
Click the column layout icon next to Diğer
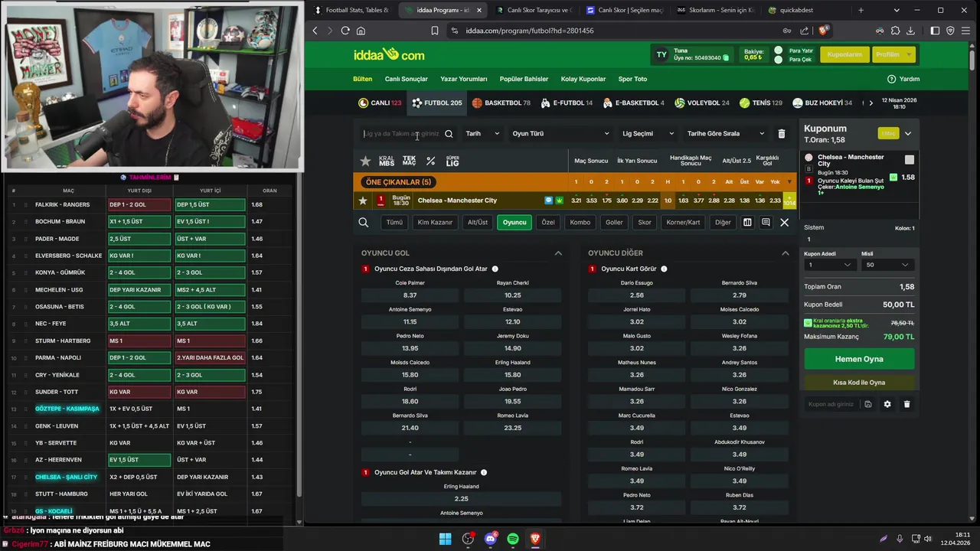pos(747,223)
